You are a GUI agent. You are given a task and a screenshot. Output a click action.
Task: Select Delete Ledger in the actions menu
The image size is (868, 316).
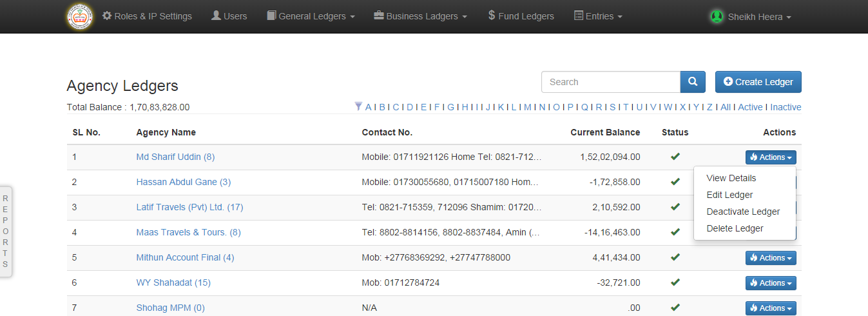744,228
